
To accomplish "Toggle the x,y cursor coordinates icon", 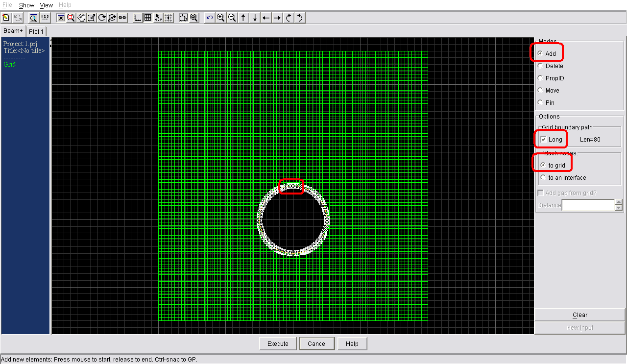I will point(158,18).
